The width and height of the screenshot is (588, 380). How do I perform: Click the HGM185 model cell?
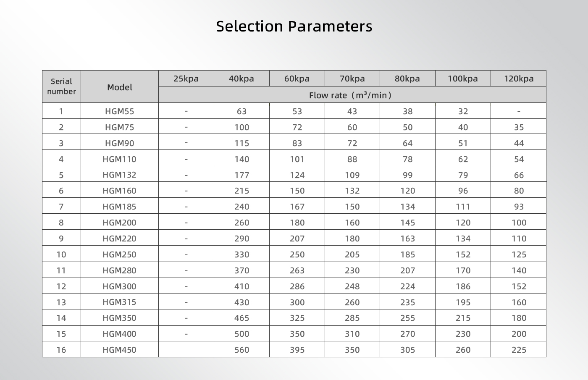[119, 207]
